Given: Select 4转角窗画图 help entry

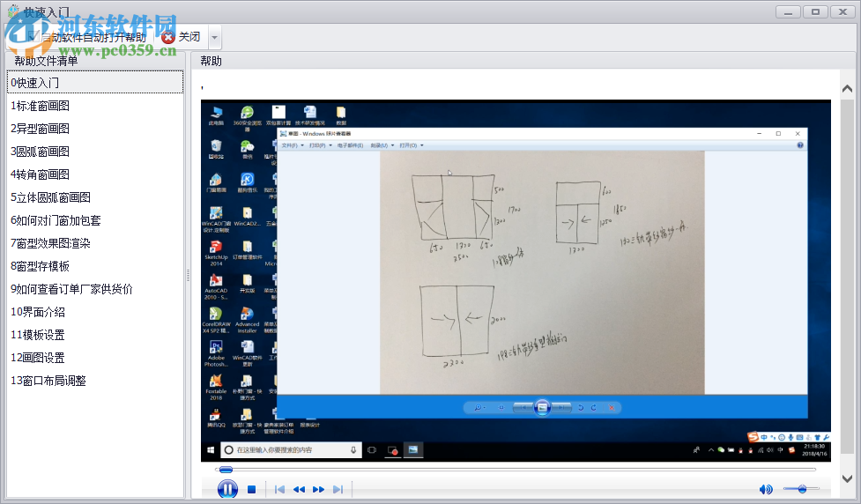Looking at the screenshot, I should [95, 174].
